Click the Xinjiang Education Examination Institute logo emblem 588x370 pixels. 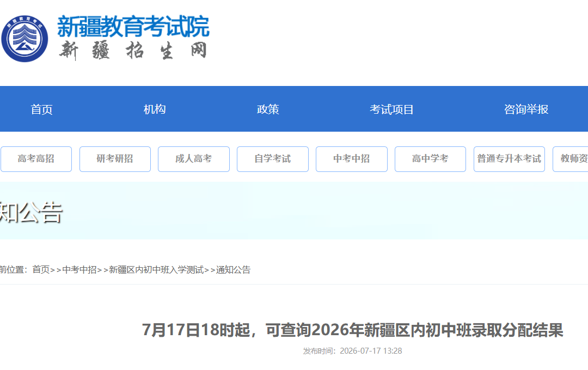click(x=24, y=39)
